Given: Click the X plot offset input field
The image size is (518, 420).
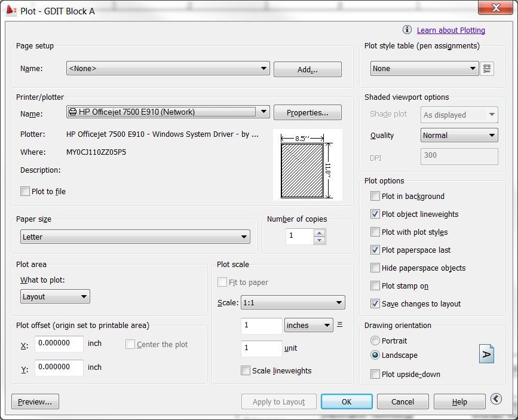Looking at the screenshot, I should [58, 344].
